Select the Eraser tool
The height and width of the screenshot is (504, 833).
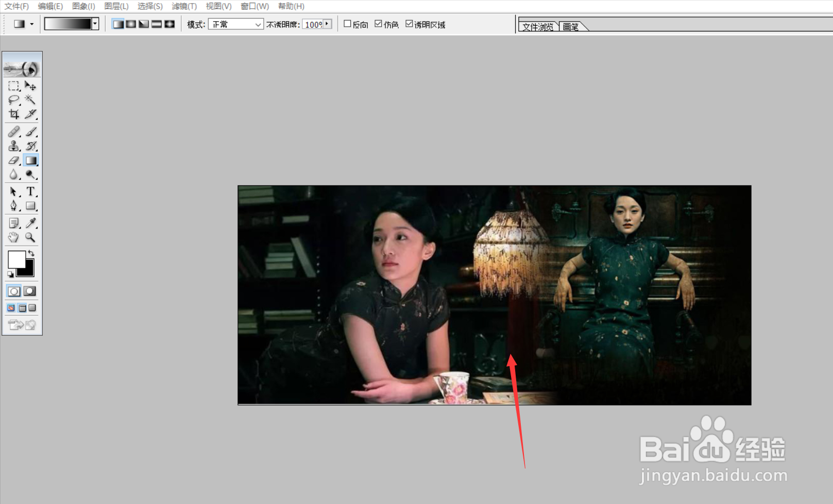14,161
